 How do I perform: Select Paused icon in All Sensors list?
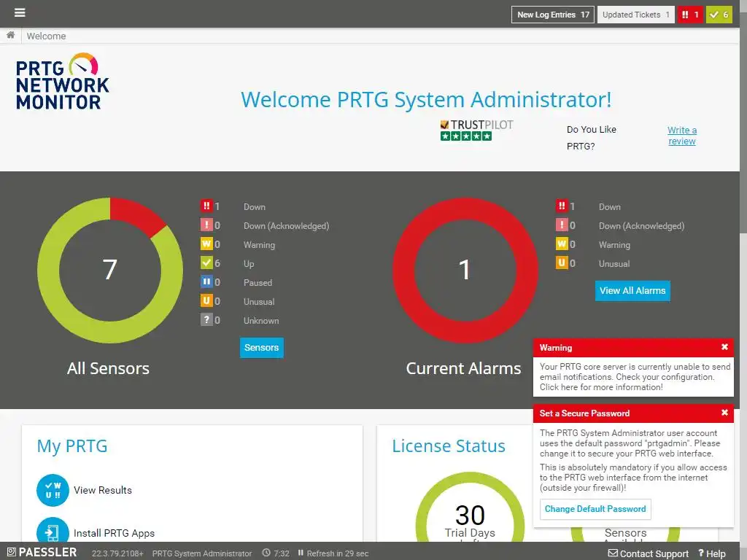coord(206,282)
